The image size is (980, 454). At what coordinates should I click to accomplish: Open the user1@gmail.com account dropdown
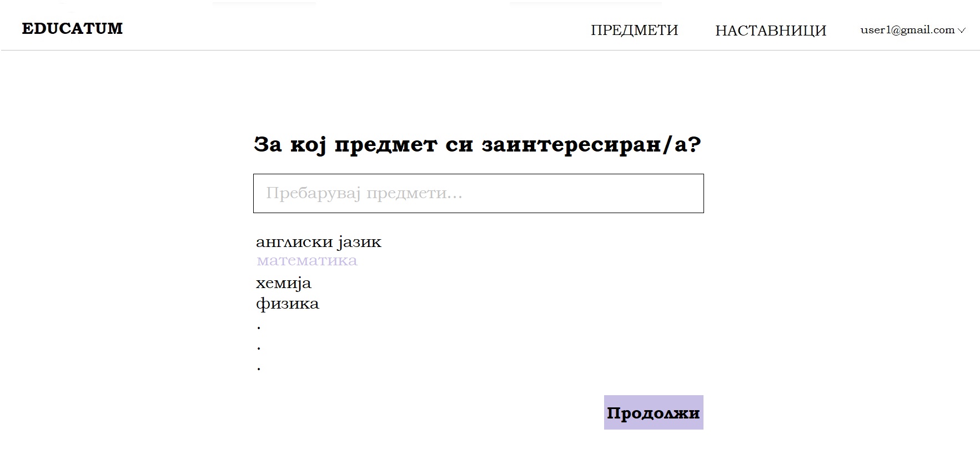[x=907, y=30]
